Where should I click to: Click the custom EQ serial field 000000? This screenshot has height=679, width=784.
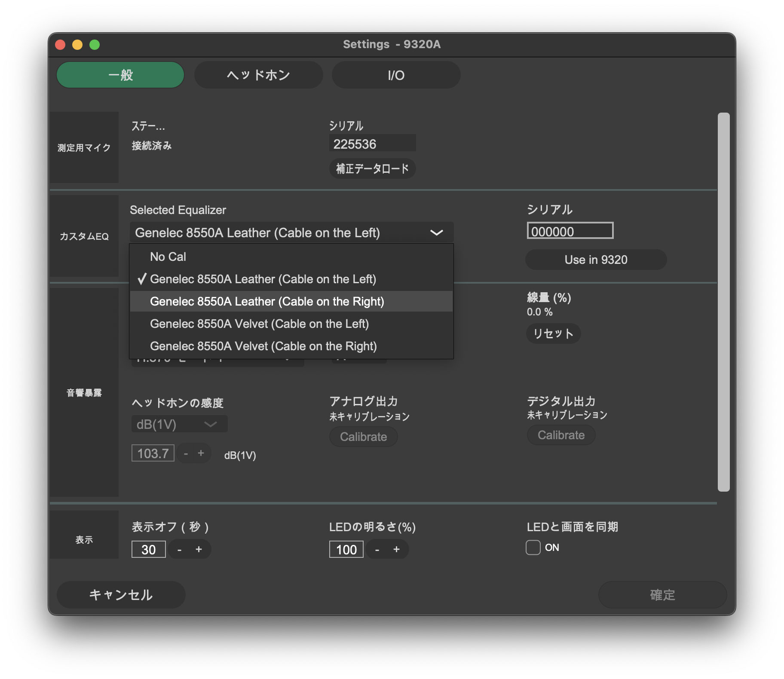click(x=570, y=231)
